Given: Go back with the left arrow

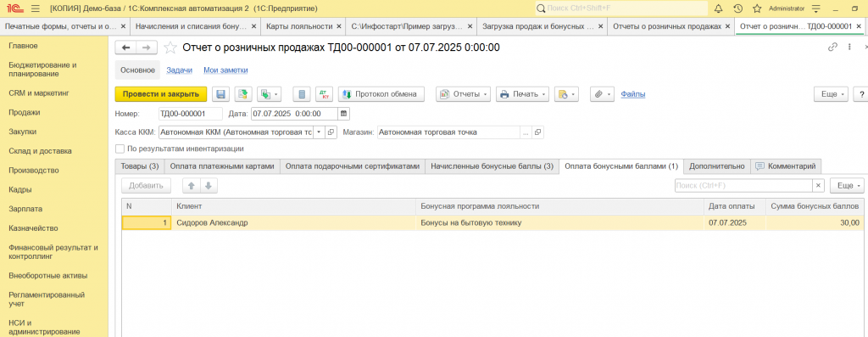Looking at the screenshot, I should tap(125, 48).
